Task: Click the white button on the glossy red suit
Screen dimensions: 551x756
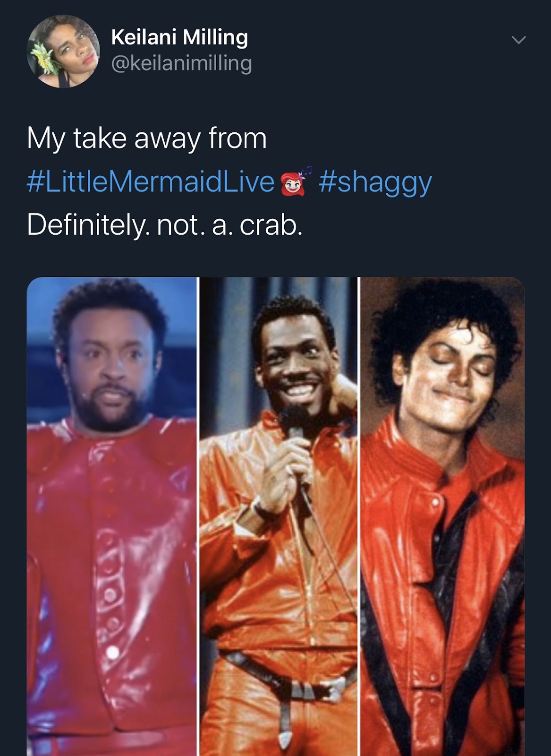Action: pyautogui.click(x=113, y=653)
